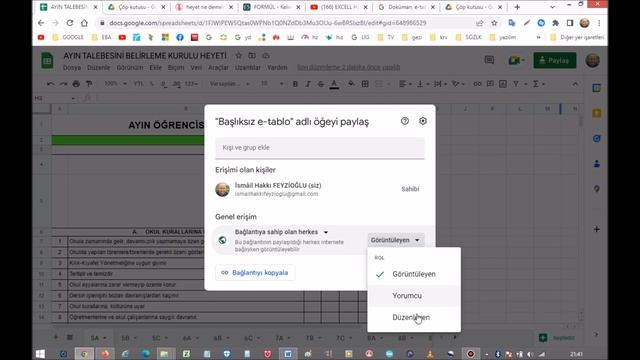Open Windows Start button
The width and height of the screenshot is (640, 360).
pos(40,354)
